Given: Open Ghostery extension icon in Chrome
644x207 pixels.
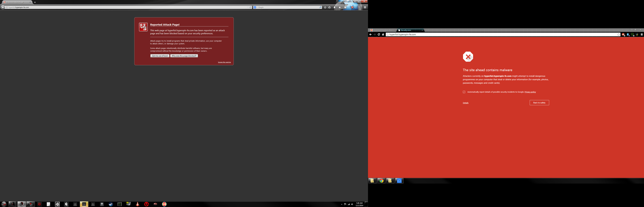Looking at the screenshot, I should [x=628, y=34].
